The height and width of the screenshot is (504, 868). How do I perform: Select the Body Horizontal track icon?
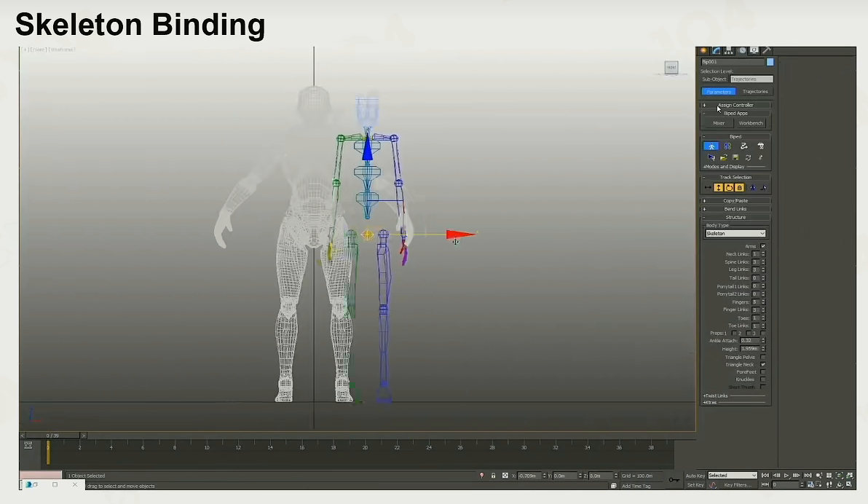[708, 188]
